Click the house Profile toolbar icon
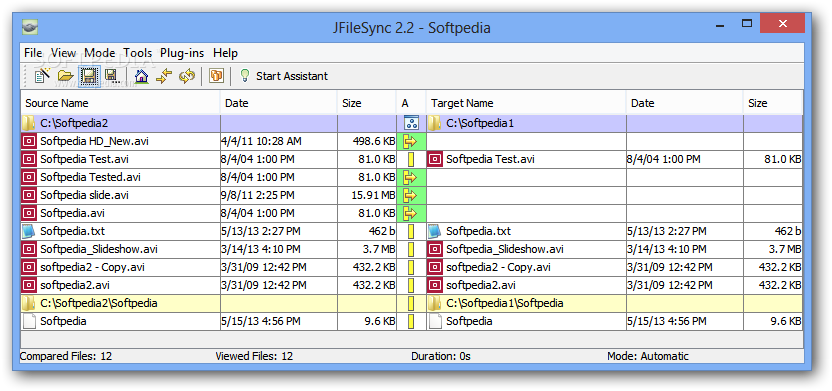The width and height of the screenshot is (832, 391). coord(141,76)
